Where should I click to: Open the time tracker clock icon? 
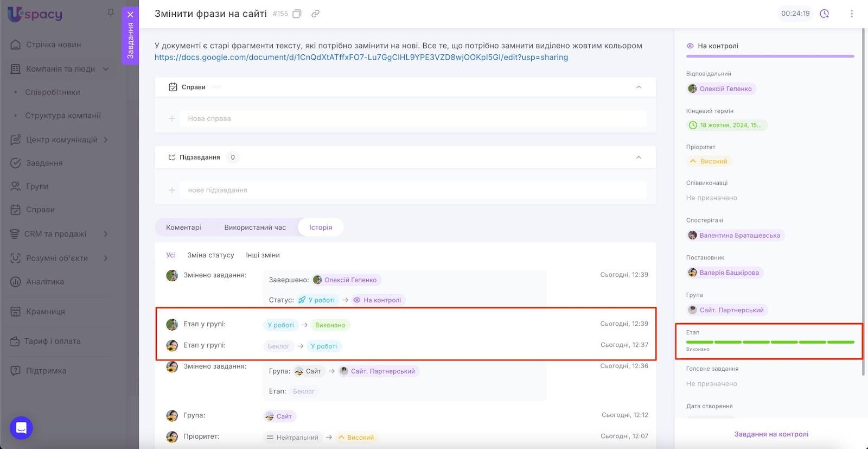tap(825, 14)
